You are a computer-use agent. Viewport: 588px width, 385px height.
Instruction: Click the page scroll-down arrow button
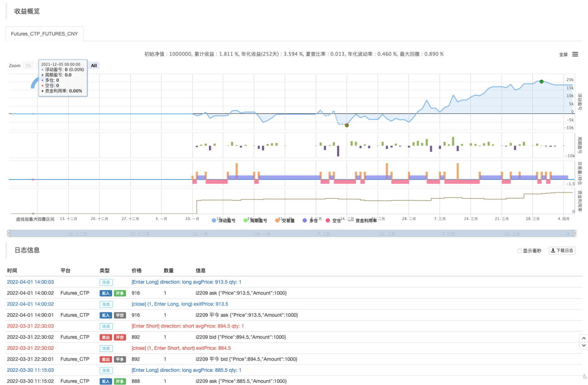[x=583, y=346]
